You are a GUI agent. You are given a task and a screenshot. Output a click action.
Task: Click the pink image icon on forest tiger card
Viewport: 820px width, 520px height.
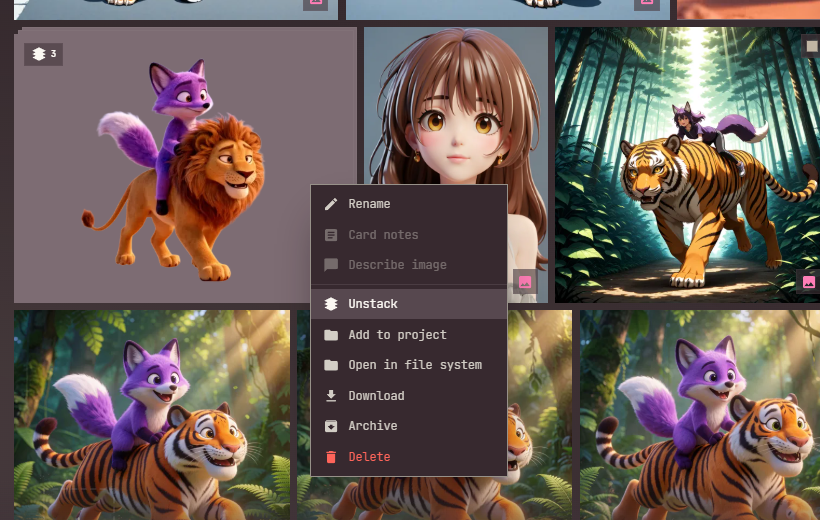[808, 282]
